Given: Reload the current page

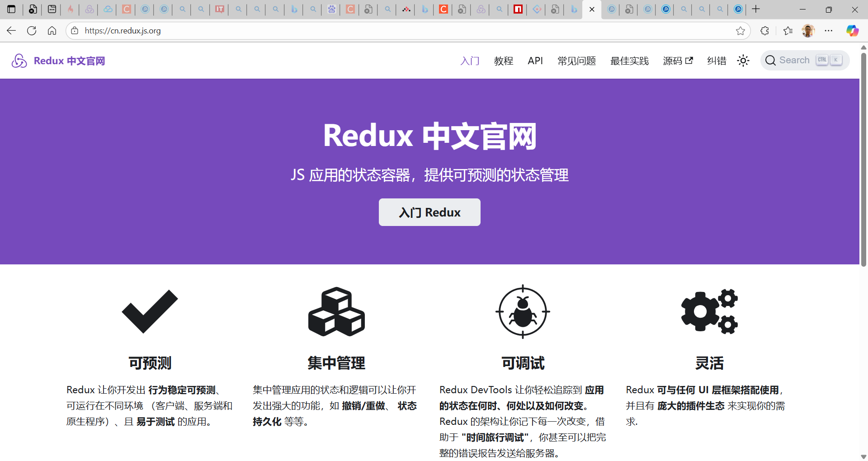Looking at the screenshot, I should 32,31.
